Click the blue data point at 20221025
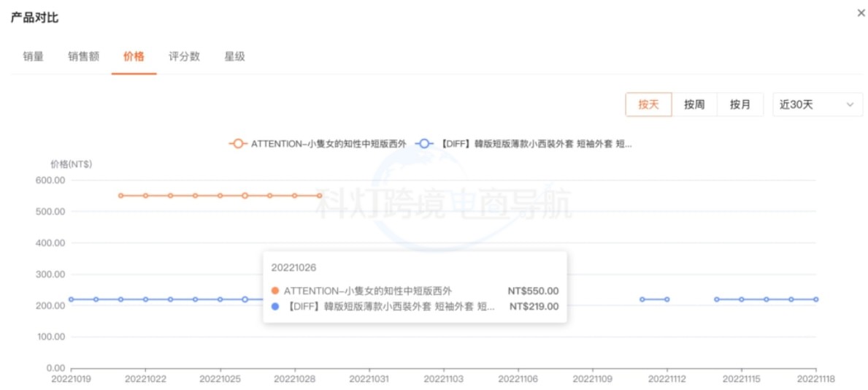The width and height of the screenshot is (868, 390). click(x=220, y=299)
